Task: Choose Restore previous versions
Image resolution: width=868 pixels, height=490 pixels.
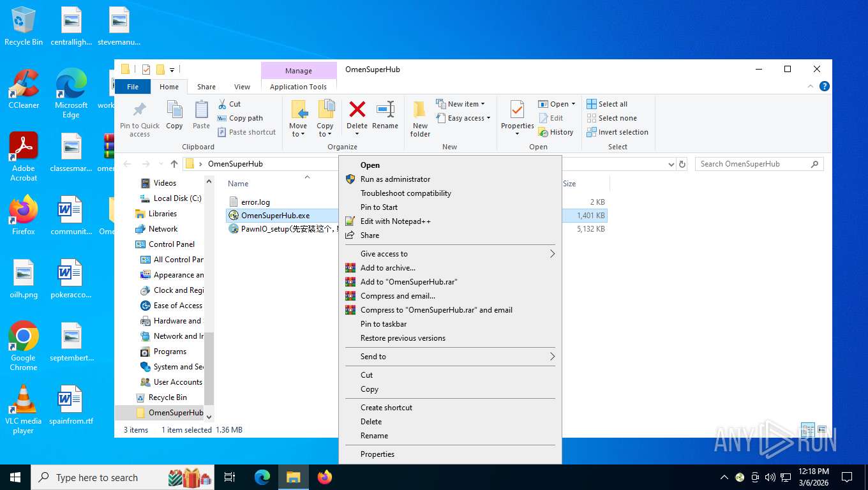Action: (x=403, y=338)
